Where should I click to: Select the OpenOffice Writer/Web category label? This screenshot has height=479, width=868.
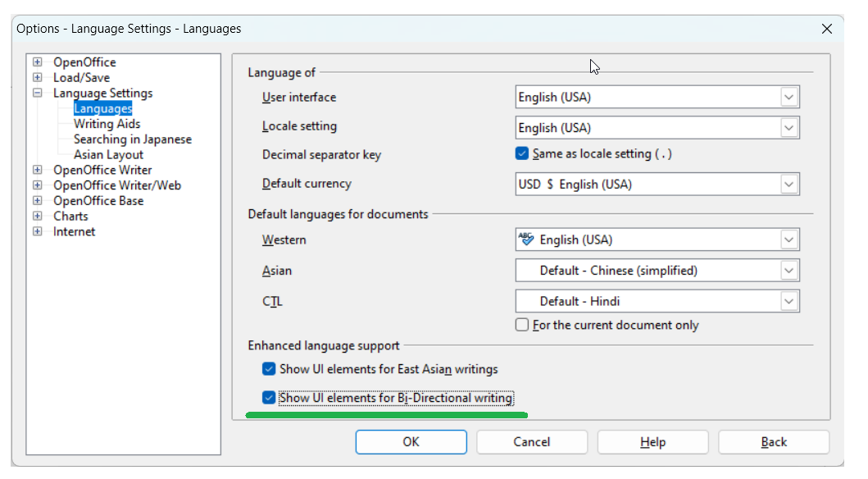(x=117, y=185)
